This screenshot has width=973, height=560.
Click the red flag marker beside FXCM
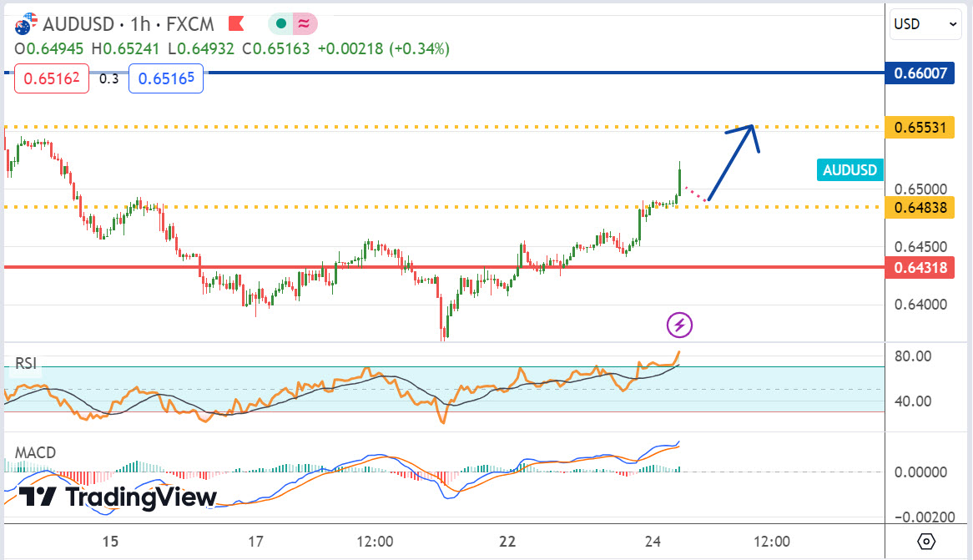pos(236,24)
